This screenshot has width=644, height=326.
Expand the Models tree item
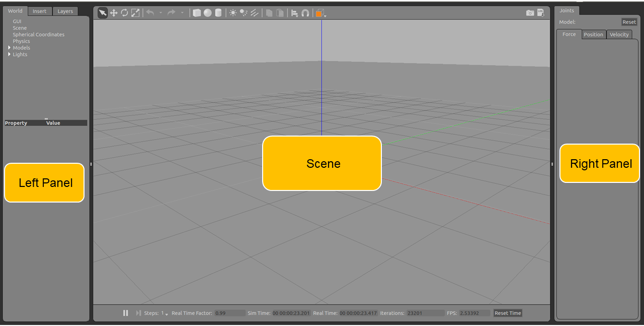point(9,48)
